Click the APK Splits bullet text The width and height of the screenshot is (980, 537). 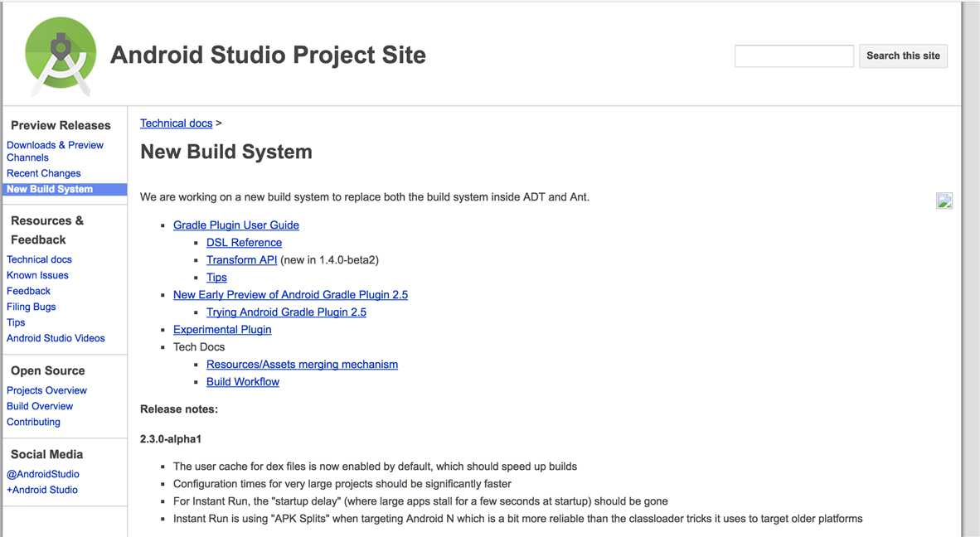pos(517,519)
